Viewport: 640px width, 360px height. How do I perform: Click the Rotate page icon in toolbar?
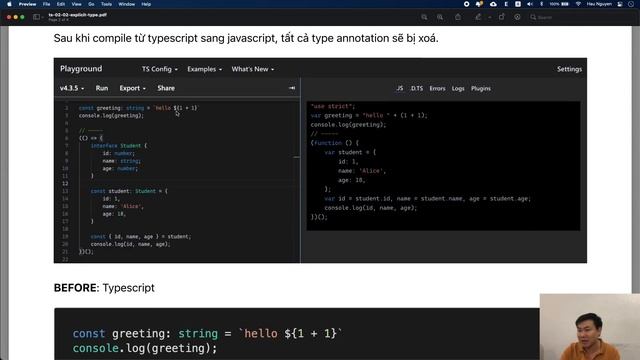(502, 17)
